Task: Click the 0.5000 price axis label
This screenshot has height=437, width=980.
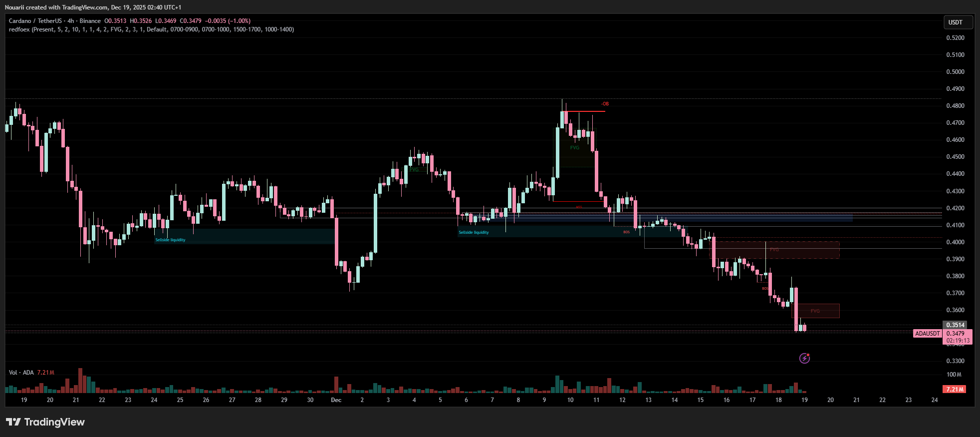Action: (x=956, y=72)
